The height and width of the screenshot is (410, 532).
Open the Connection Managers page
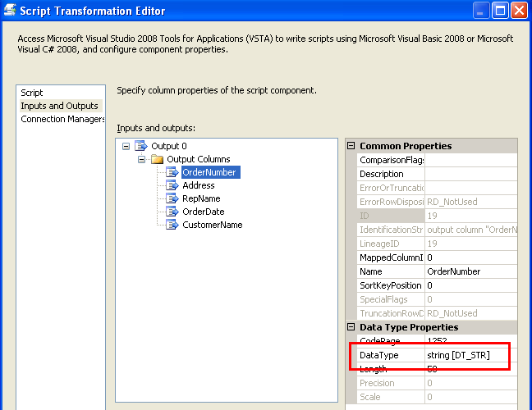(x=63, y=119)
